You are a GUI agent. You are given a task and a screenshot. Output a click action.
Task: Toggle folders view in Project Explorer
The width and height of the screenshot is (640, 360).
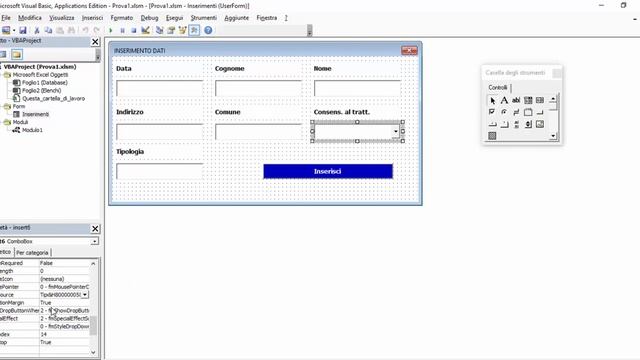(17, 54)
